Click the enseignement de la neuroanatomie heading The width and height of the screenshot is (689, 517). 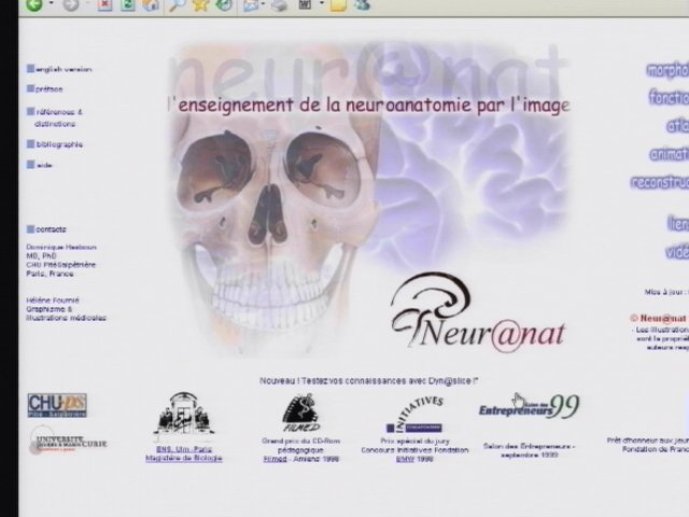(369, 105)
